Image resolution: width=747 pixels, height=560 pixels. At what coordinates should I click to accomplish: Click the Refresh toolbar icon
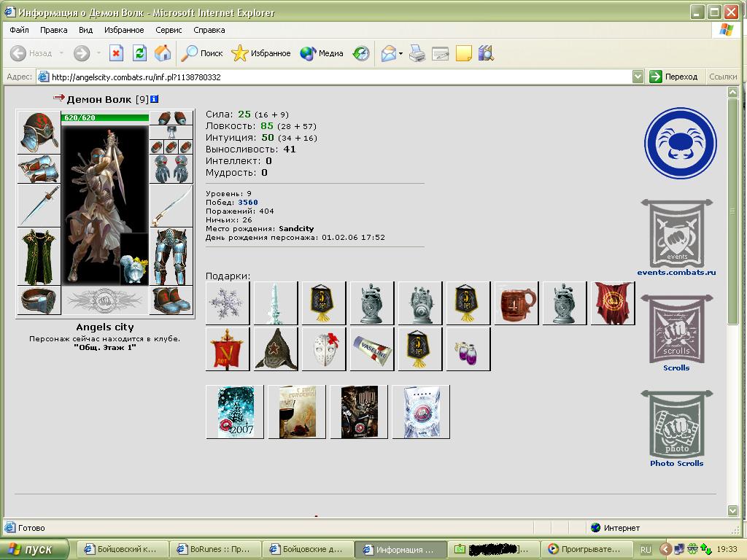(x=139, y=52)
